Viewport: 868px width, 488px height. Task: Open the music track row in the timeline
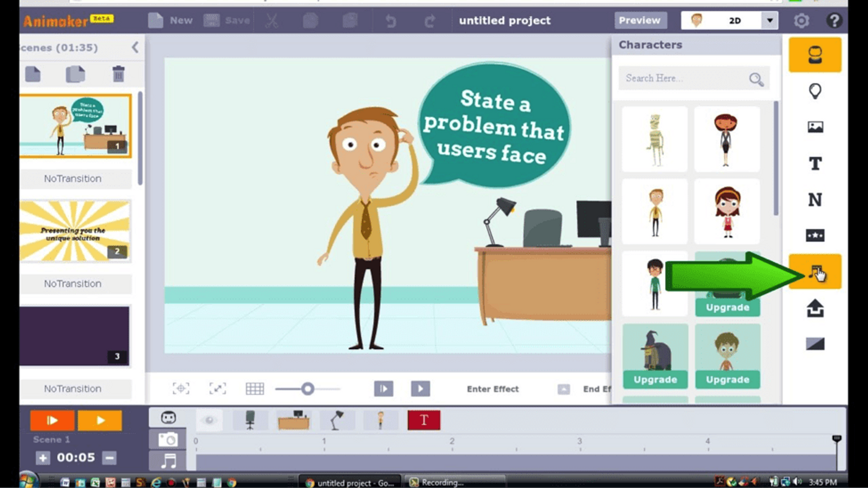click(x=168, y=459)
